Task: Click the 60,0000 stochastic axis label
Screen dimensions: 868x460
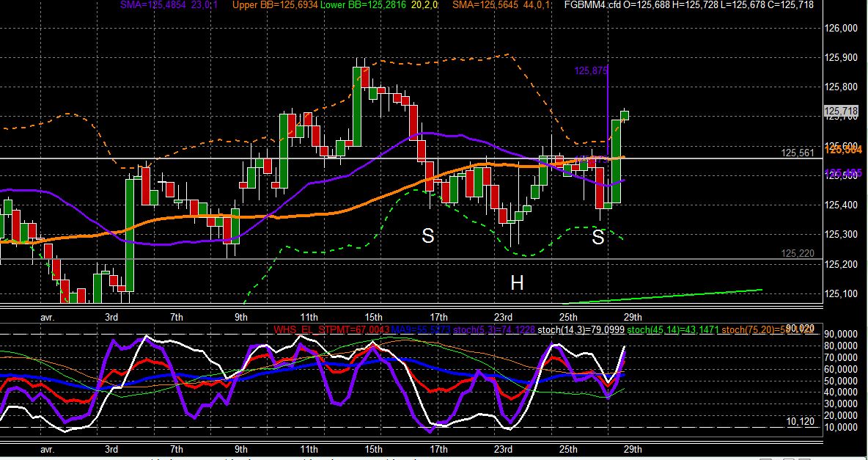Action: [x=842, y=368]
